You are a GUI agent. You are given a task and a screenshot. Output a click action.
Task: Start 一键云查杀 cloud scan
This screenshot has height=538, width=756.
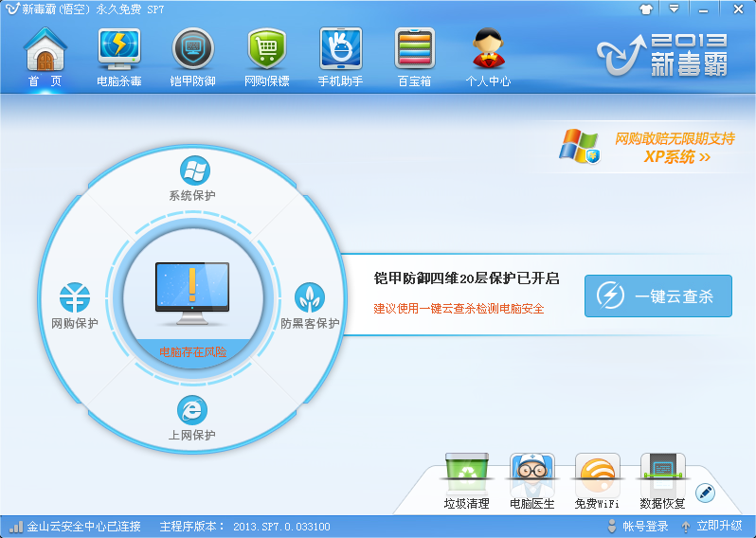pyautogui.click(x=658, y=296)
